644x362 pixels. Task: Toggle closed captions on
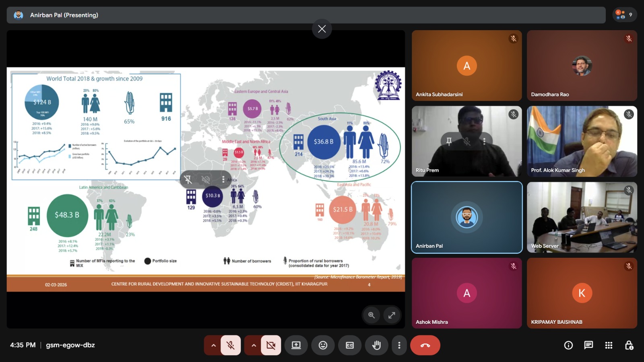350,345
